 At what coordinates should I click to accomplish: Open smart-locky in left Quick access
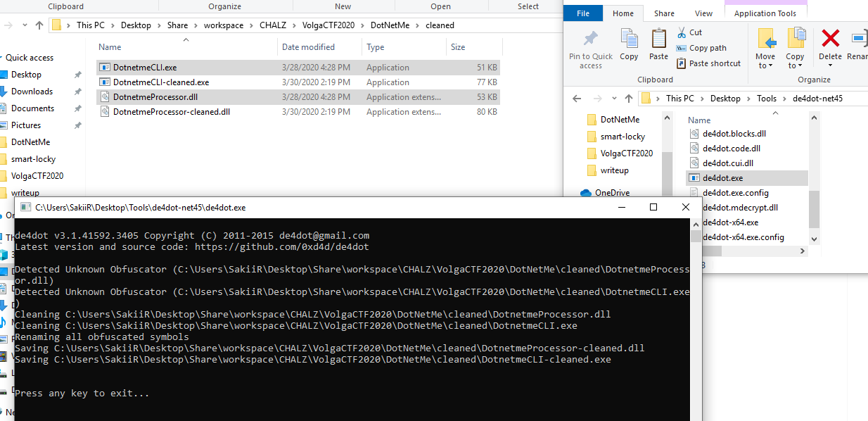click(33, 159)
